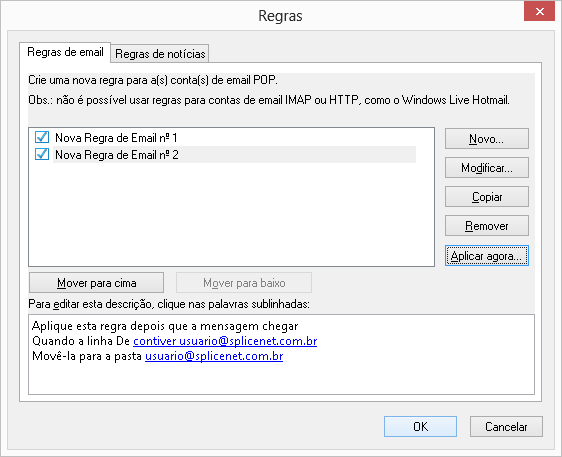Click empty area of the rules list
Image resolution: width=562 pixels, height=457 pixels.
pyautogui.click(x=231, y=215)
